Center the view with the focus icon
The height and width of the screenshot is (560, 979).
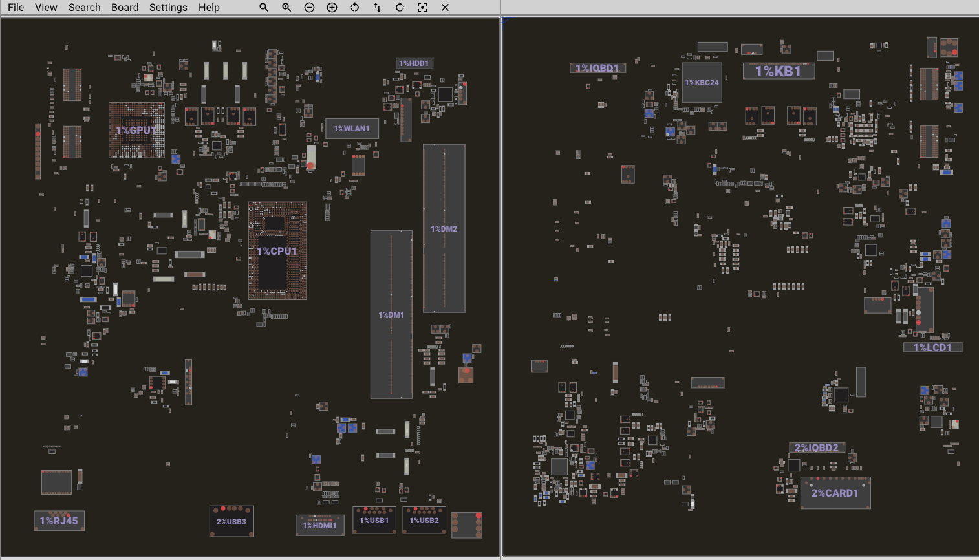tap(422, 7)
